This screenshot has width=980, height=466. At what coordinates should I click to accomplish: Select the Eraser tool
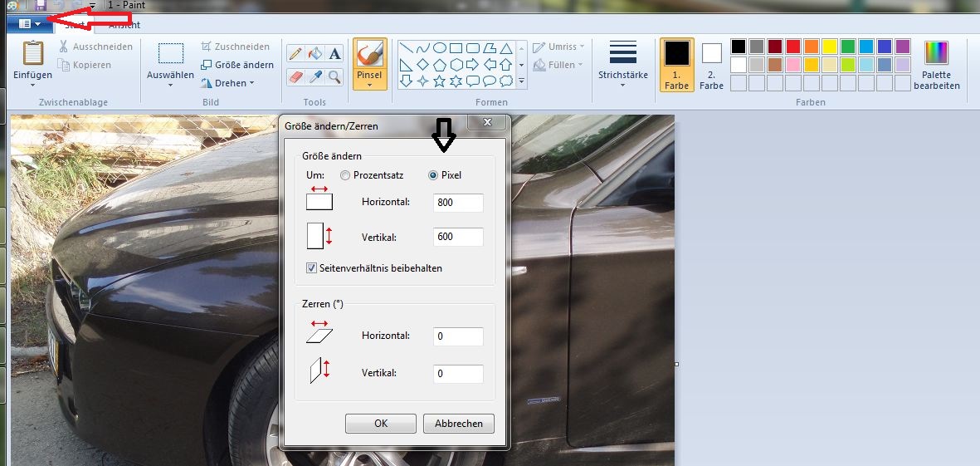coord(295,77)
